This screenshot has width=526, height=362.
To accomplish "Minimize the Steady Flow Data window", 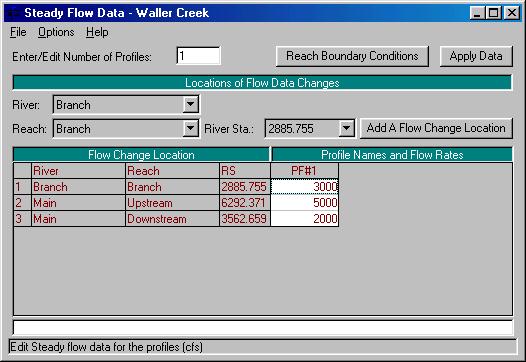I will point(477,13).
